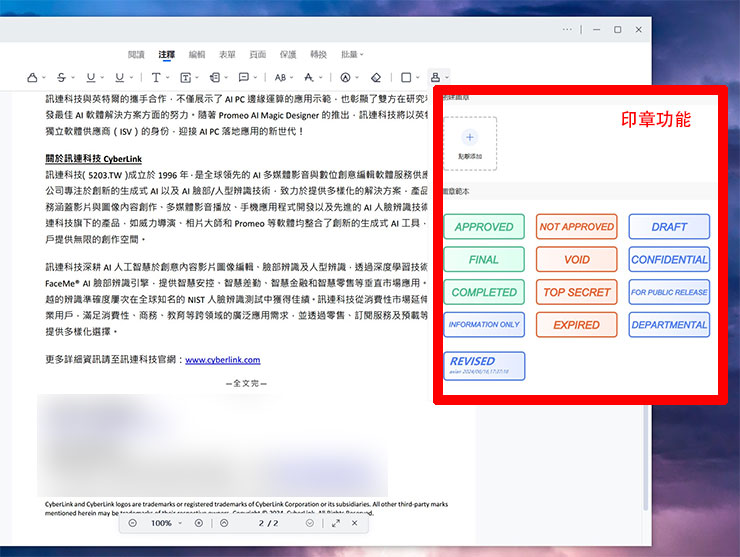Open the strikethrough tool dropdown arrow
This screenshot has height=557, width=740.
73,78
